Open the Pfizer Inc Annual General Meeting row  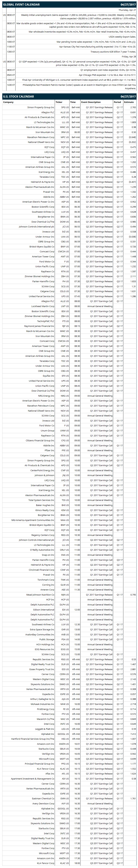[69, 450]
